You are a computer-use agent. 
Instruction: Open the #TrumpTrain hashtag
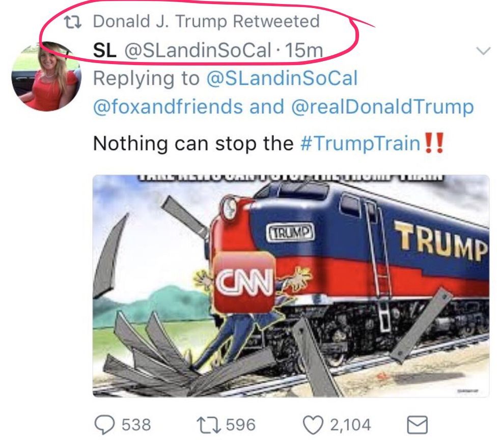tap(359, 144)
